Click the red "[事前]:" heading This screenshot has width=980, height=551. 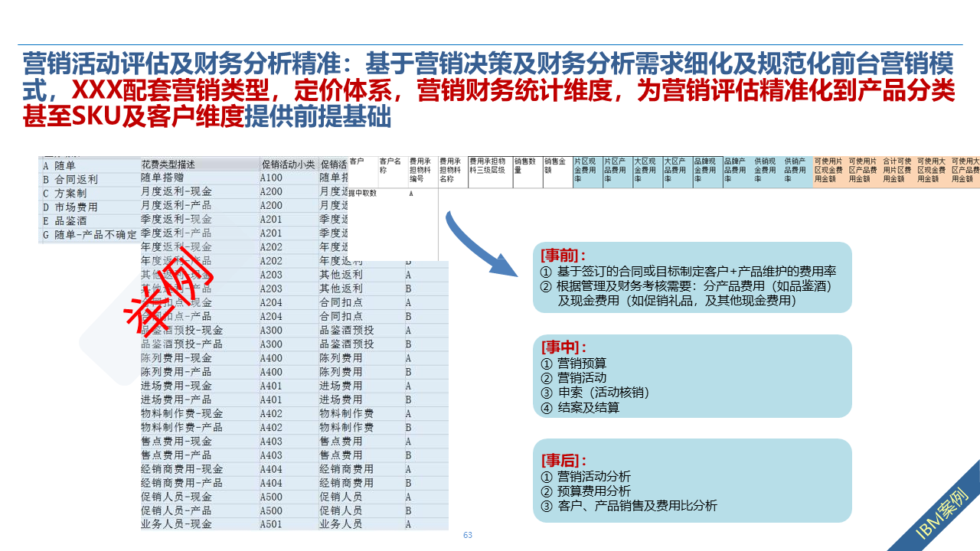click(x=563, y=256)
